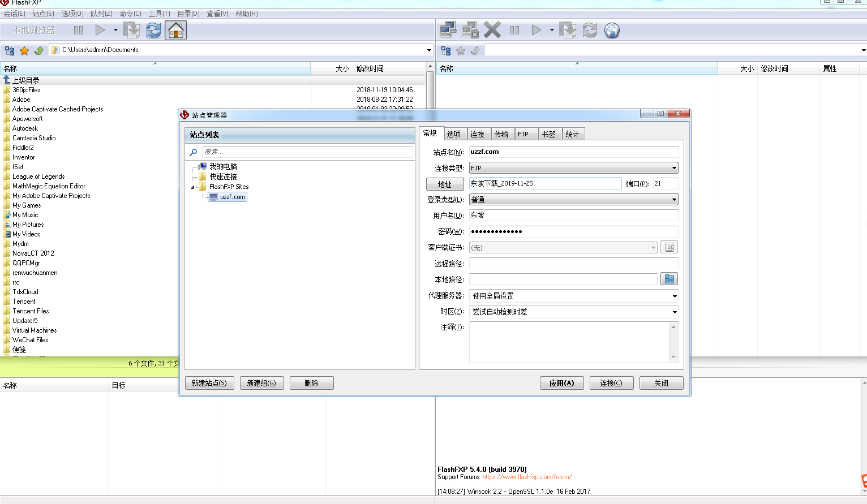The height and width of the screenshot is (504, 867).
Task: Switch to the 统计 tab
Action: pos(573,134)
